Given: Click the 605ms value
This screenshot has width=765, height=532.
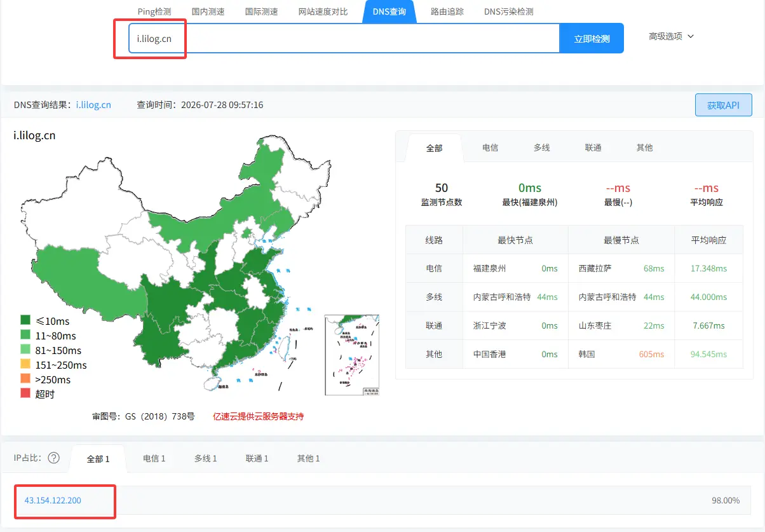Looking at the screenshot, I should [651, 355].
